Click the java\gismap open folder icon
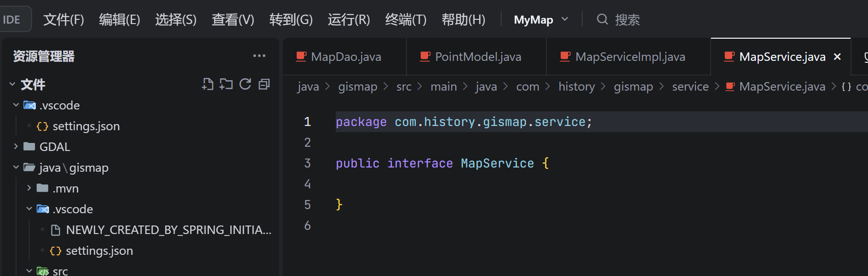 (x=29, y=167)
